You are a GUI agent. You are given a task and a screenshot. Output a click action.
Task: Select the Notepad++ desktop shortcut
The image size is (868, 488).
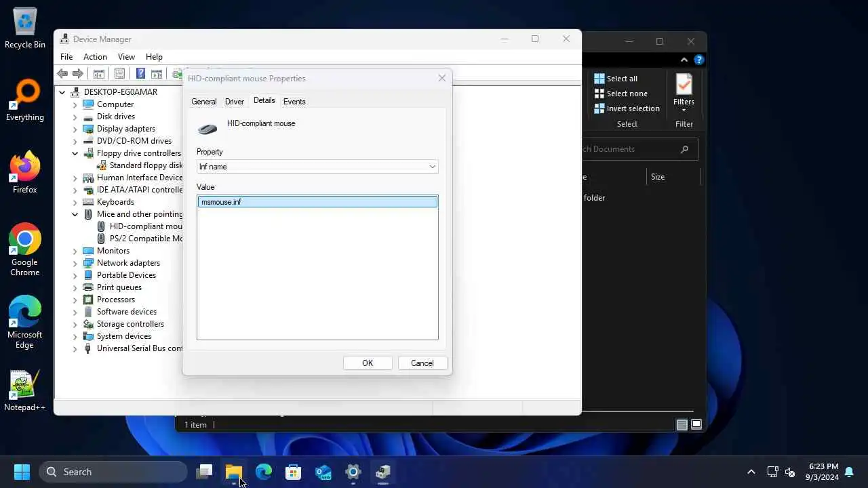point(25,391)
